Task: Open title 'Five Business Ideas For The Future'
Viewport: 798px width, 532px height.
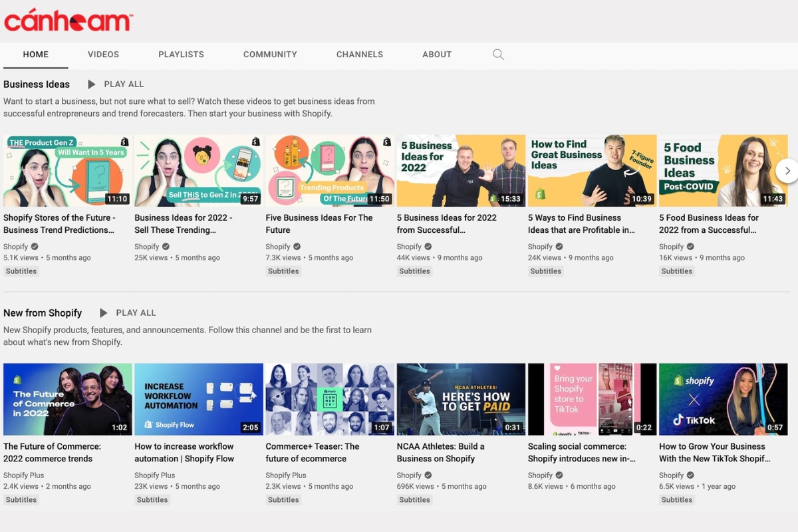Action: [x=319, y=224]
